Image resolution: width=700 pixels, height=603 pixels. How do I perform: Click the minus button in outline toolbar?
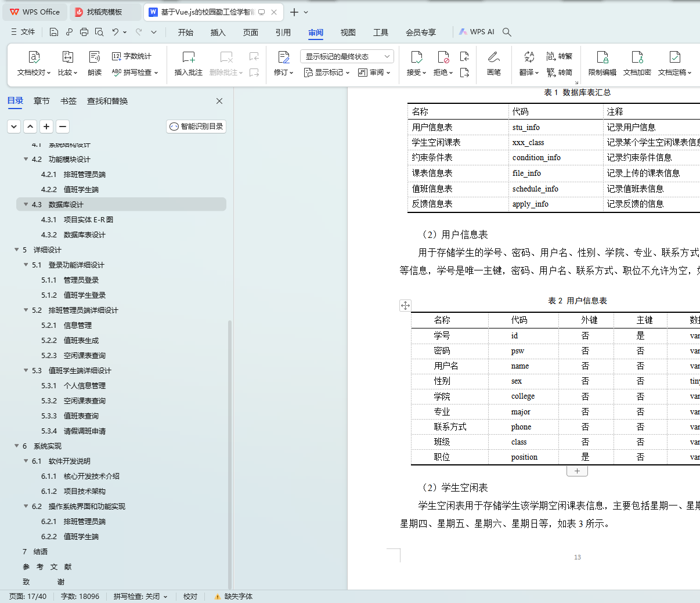point(63,127)
